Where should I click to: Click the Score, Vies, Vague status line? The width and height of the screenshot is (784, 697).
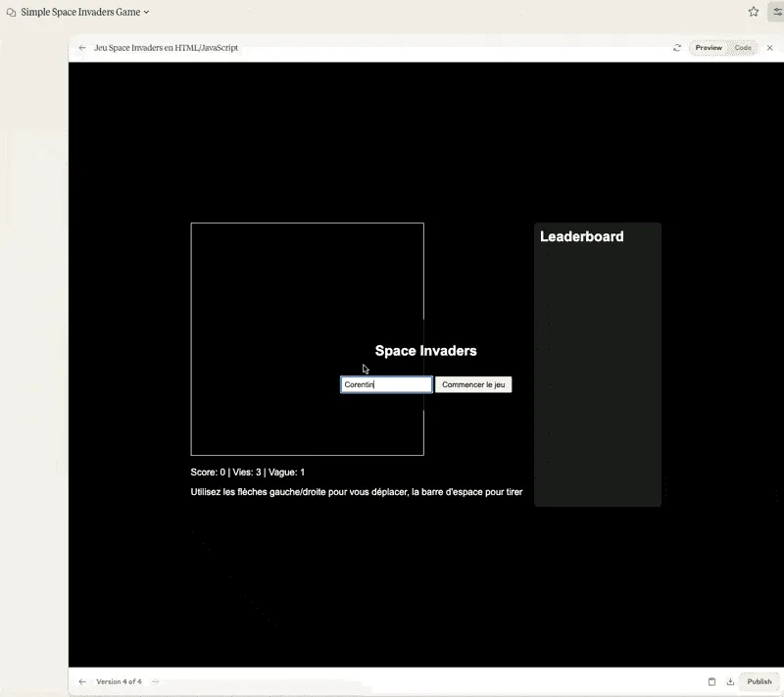tap(248, 473)
